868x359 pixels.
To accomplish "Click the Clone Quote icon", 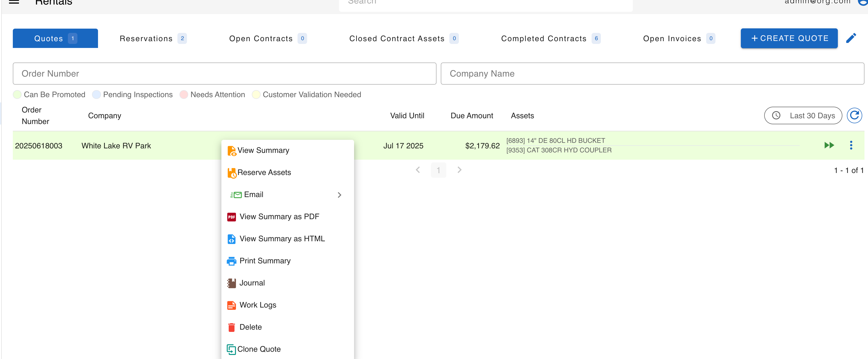I will coord(231,349).
